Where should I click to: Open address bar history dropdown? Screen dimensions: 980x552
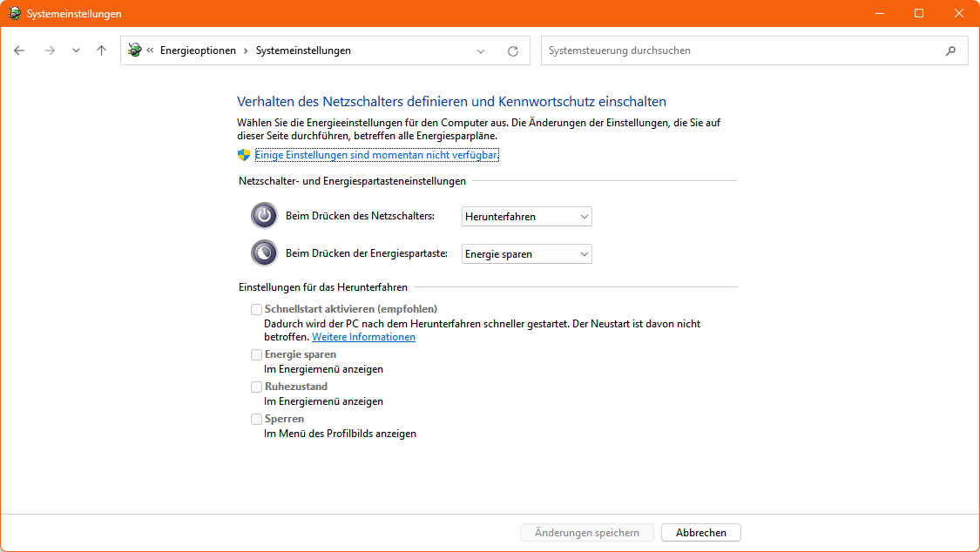pos(481,50)
